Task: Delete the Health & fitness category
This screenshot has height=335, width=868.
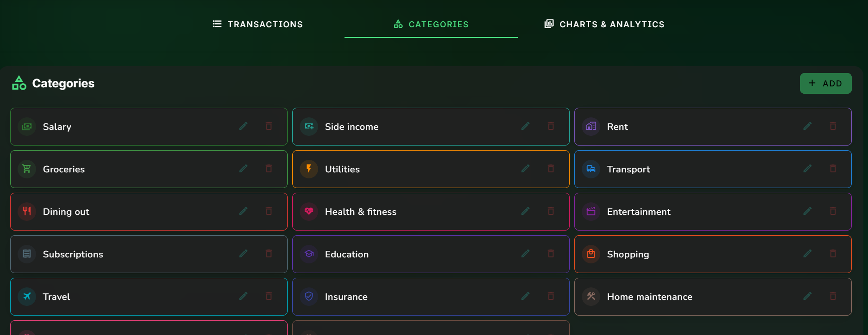Action: 551,211
